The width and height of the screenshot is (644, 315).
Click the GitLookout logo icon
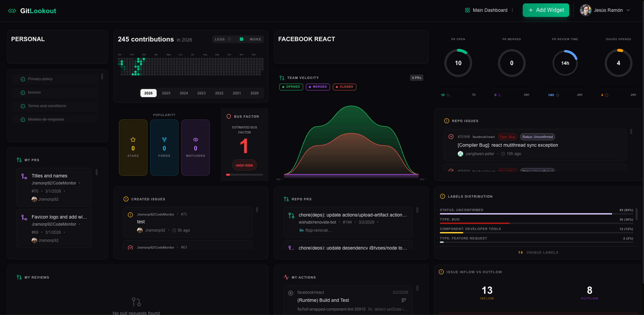[12, 11]
